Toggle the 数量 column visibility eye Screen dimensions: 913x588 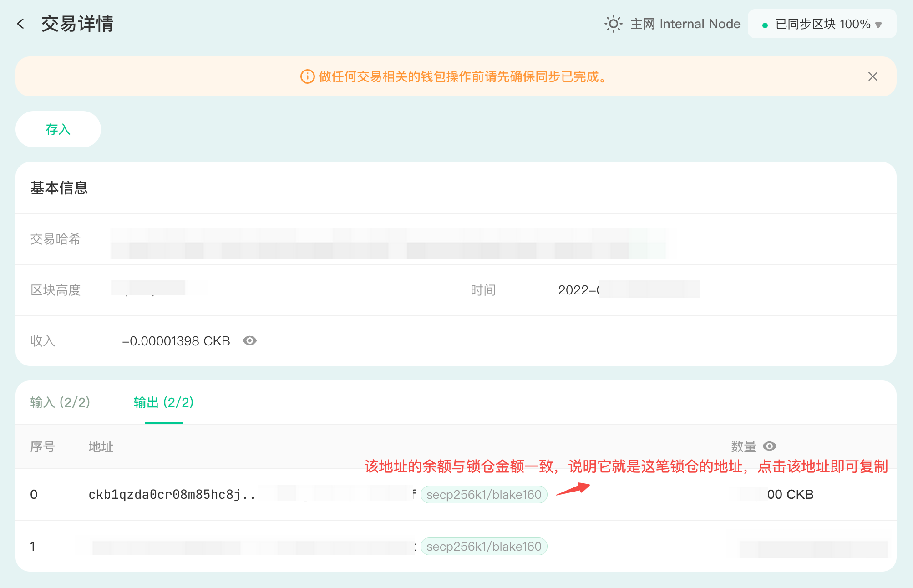point(770,446)
